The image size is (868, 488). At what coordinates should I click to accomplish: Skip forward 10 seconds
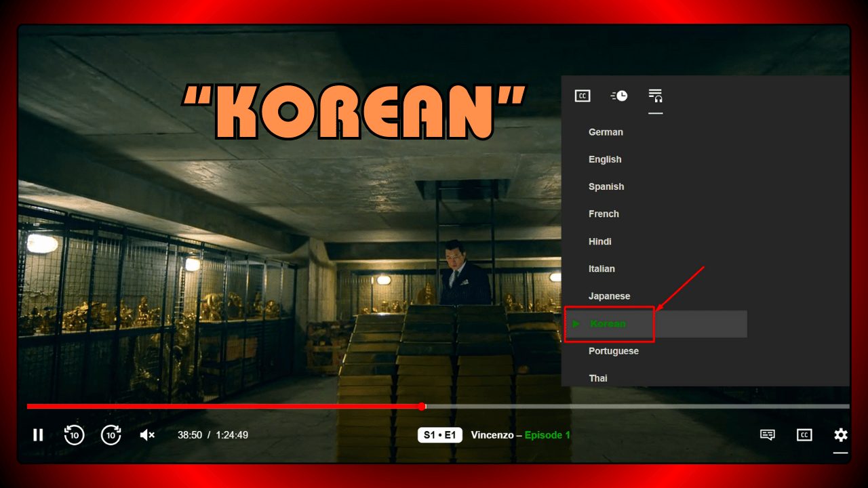point(111,435)
